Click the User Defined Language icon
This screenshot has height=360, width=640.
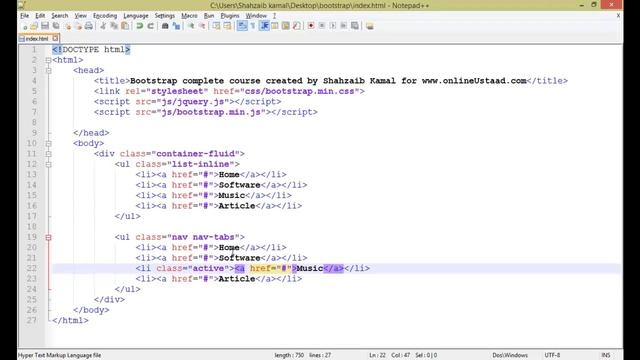click(275, 26)
